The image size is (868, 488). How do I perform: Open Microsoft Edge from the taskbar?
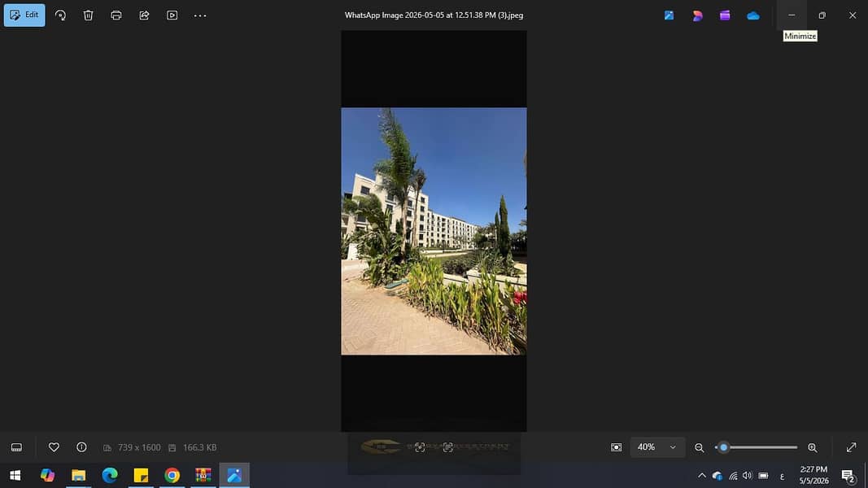pyautogui.click(x=110, y=475)
